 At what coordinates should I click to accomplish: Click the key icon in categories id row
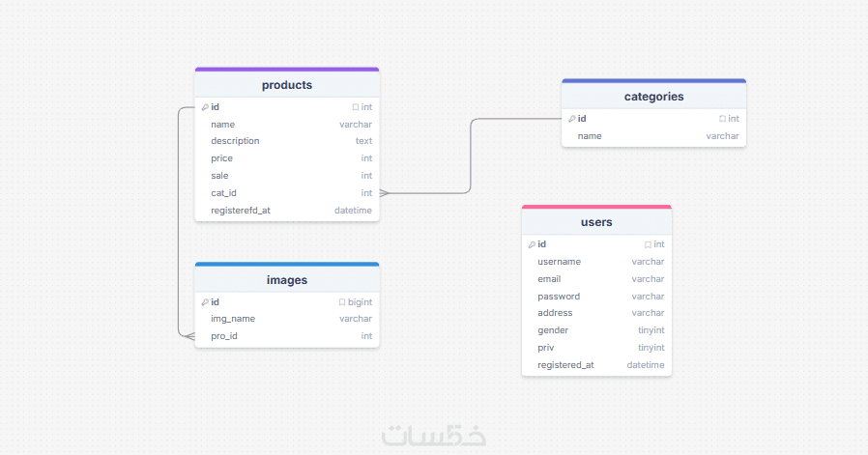[571, 119]
